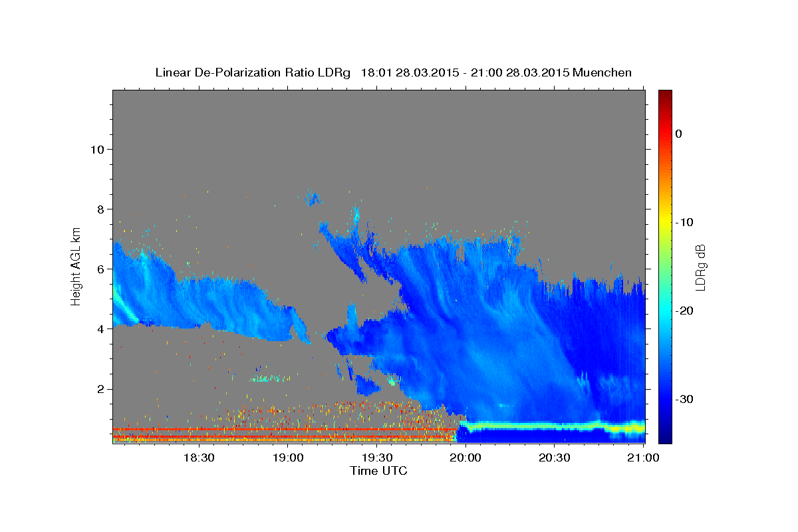Click the height label '8'
The width and height of the screenshot is (798, 532).
(x=101, y=209)
